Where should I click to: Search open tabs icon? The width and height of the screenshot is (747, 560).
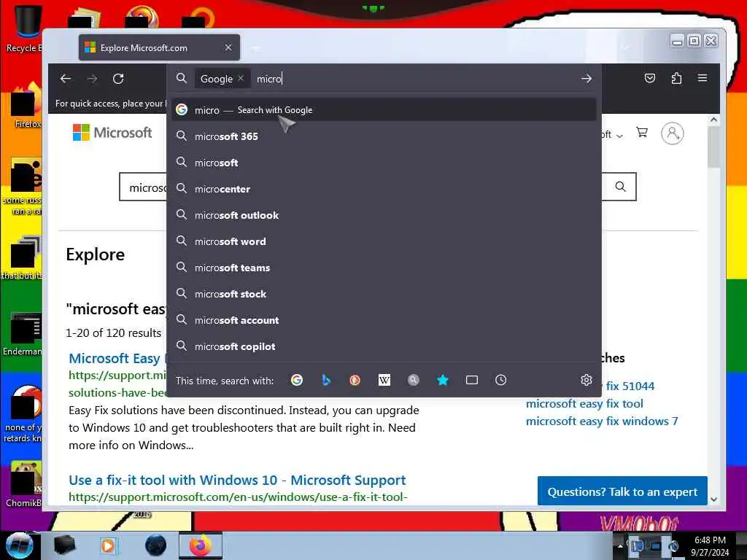[472, 380]
